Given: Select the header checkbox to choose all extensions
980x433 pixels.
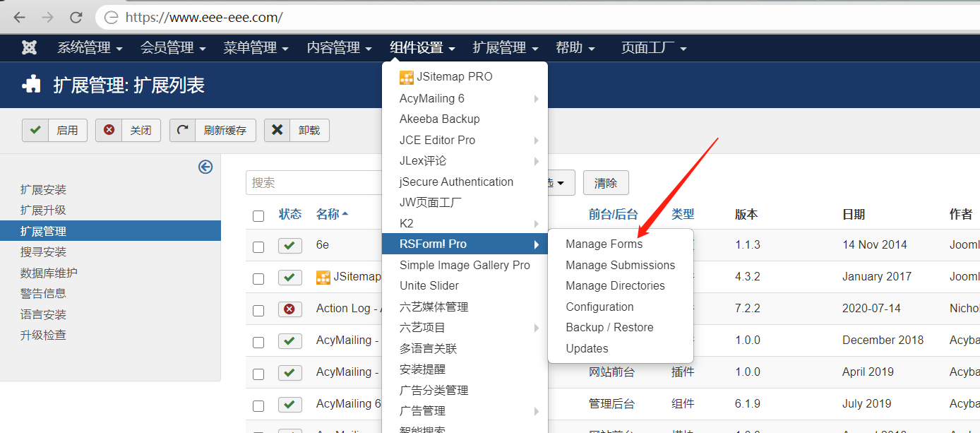Looking at the screenshot, I should click(258, 216).
